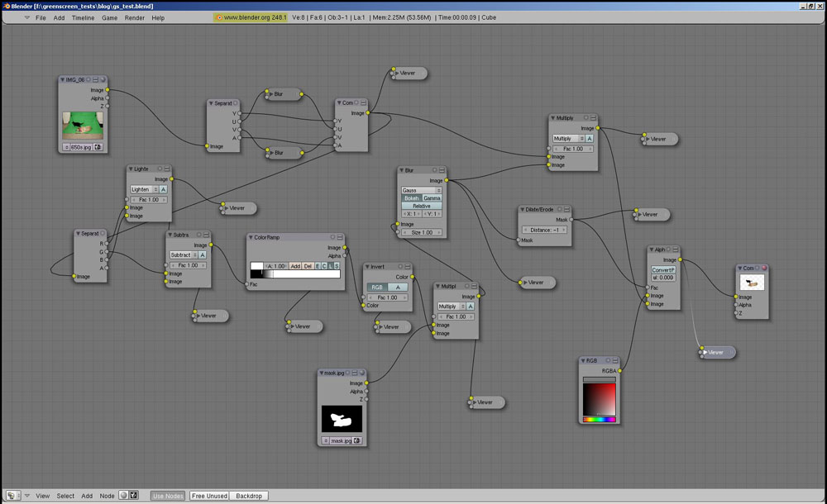Select the composite nodes icon in footer

point(134,496)
